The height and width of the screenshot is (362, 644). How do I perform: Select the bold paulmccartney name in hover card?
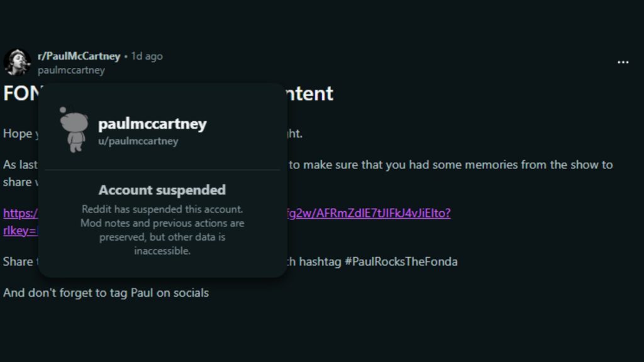[152, 124]
